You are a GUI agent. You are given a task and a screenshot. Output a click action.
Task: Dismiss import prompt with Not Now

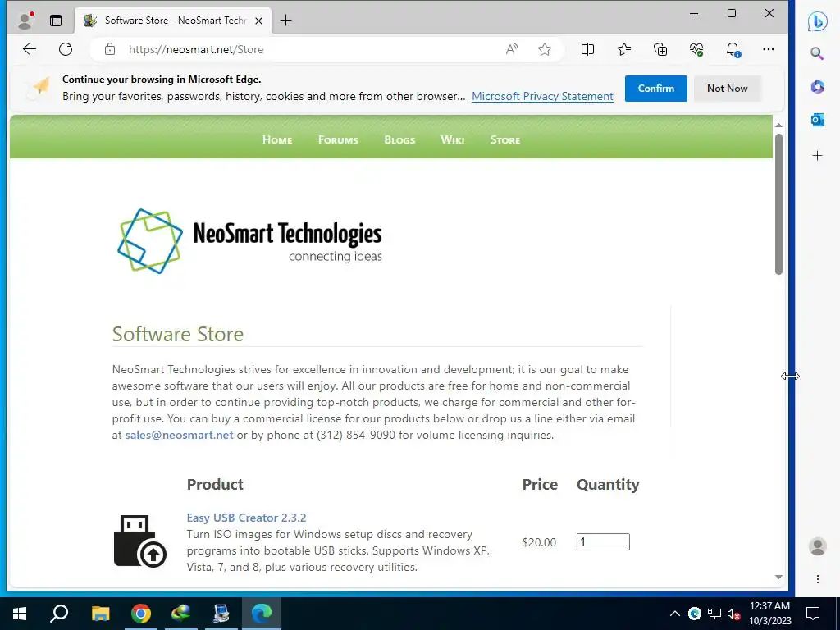tap(727, 89)
